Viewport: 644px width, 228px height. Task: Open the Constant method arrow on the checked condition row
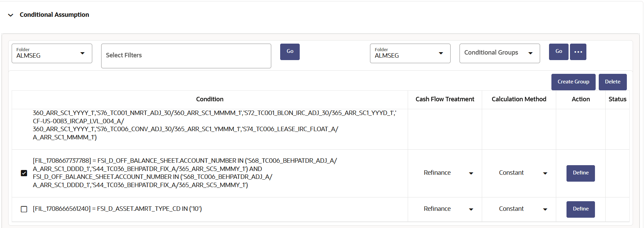(x=545, y=173)
